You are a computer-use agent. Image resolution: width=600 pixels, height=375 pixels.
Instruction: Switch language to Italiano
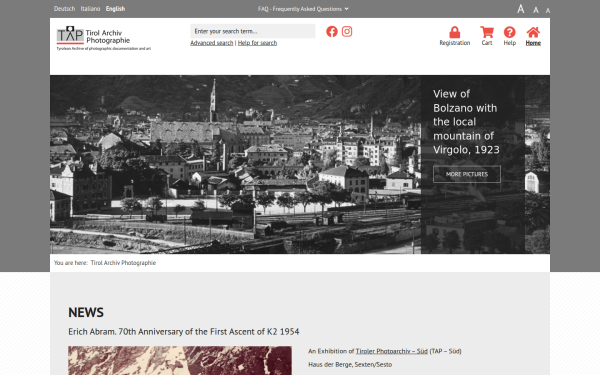(x=90, y=9)
